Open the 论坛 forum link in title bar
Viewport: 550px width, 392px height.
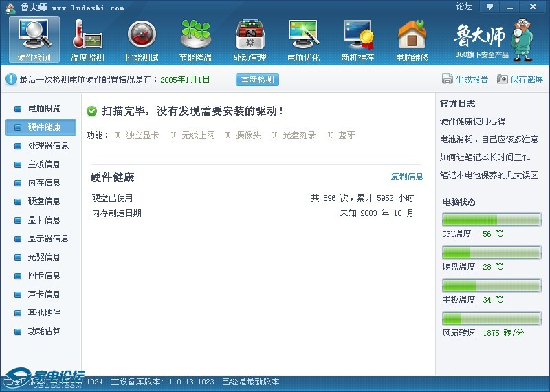(x=464, y=6)
